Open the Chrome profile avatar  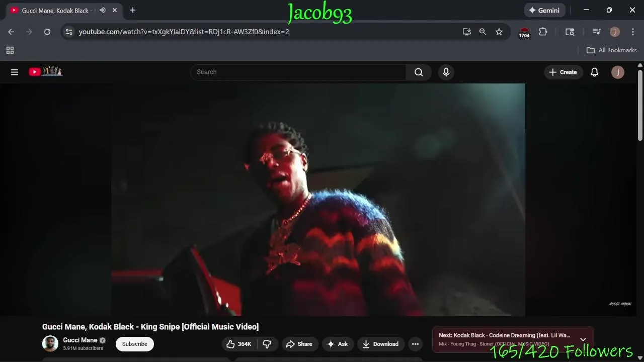[x=615, y=32]
